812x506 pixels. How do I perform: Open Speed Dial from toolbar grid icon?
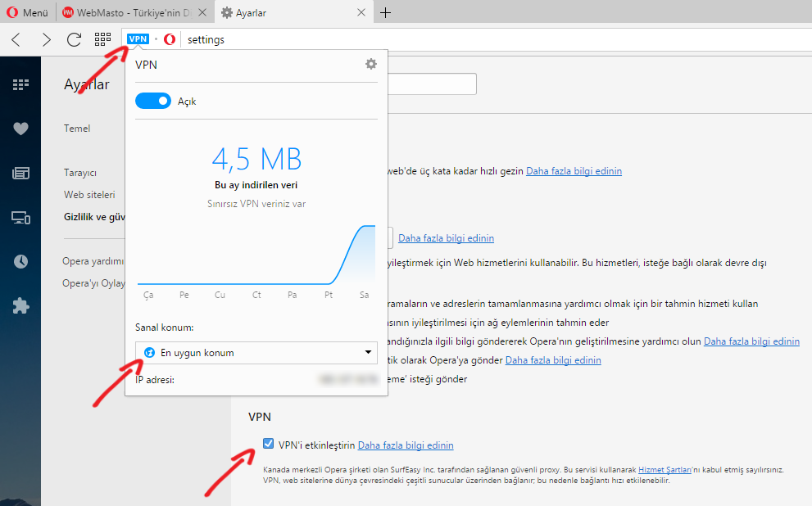click(102, 39)
